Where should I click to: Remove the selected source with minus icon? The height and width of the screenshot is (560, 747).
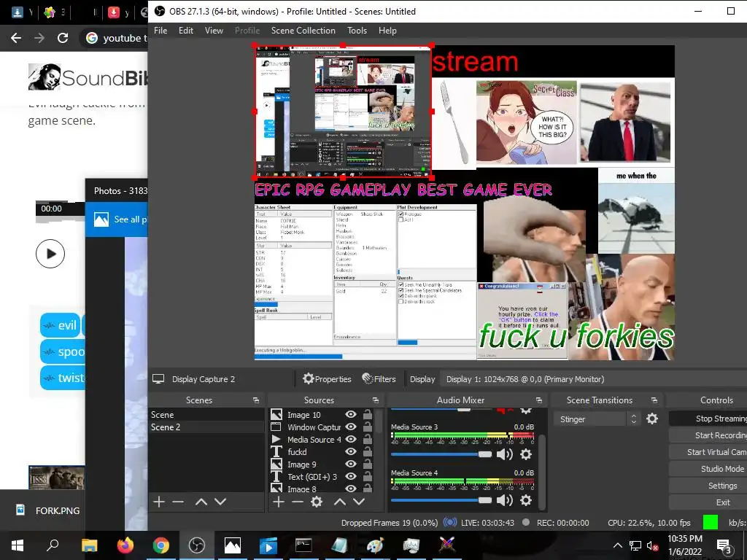pyautogui.click(x=298, y=502)
